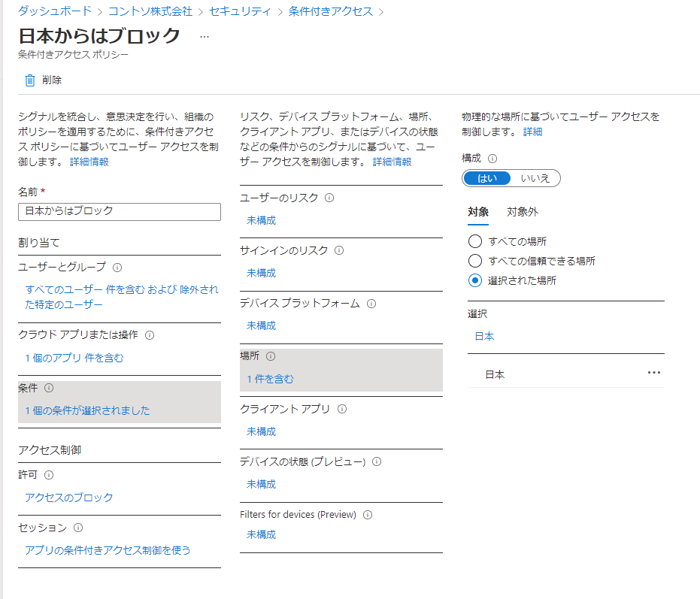Click info icon next to ユーザーのリスク
This screenshot has height=599, width=700.
tap(329, 198)
